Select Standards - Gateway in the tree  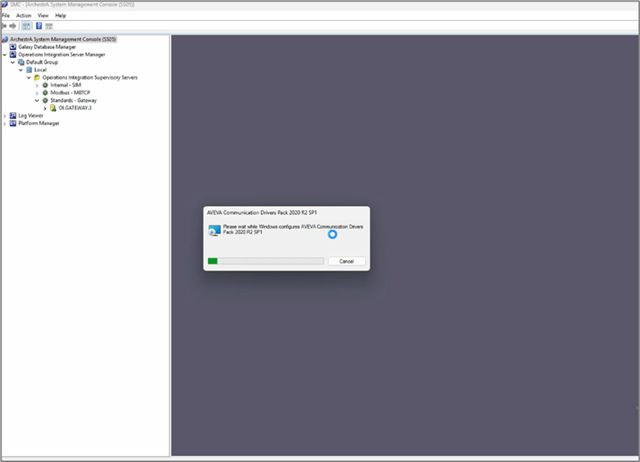point(76,100)
